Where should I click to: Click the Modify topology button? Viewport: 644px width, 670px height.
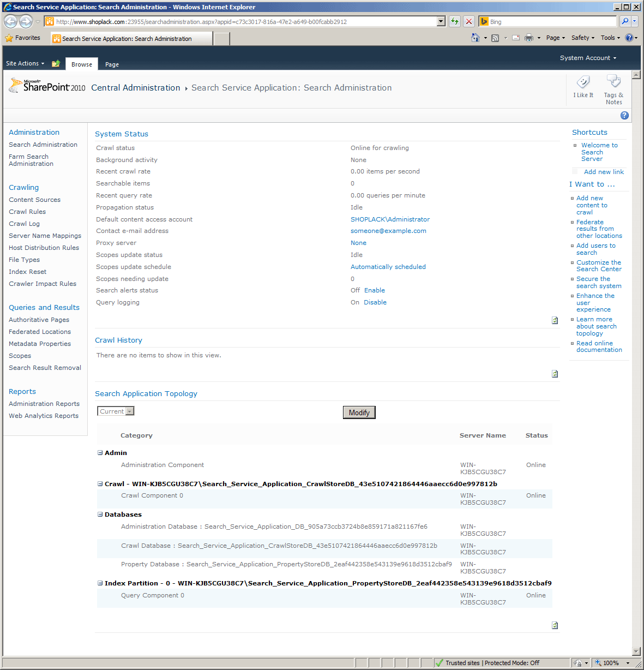coord(359,412)
